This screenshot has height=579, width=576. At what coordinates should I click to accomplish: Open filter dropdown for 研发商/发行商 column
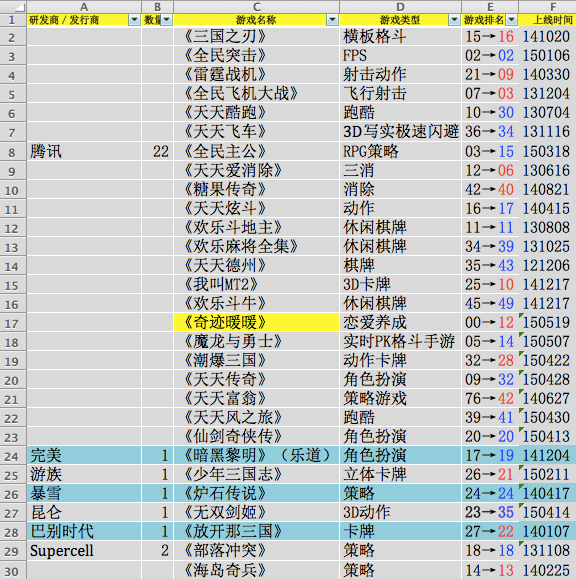tap(134, 20)
